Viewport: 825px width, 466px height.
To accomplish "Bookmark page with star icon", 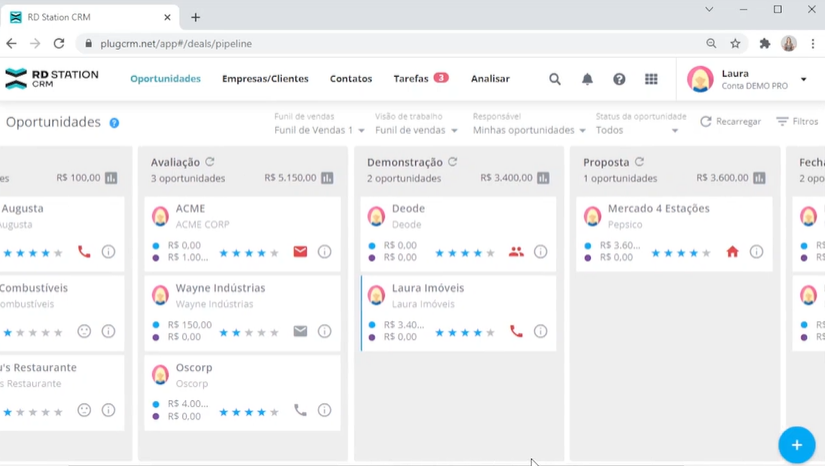I will tap(735, 44).
